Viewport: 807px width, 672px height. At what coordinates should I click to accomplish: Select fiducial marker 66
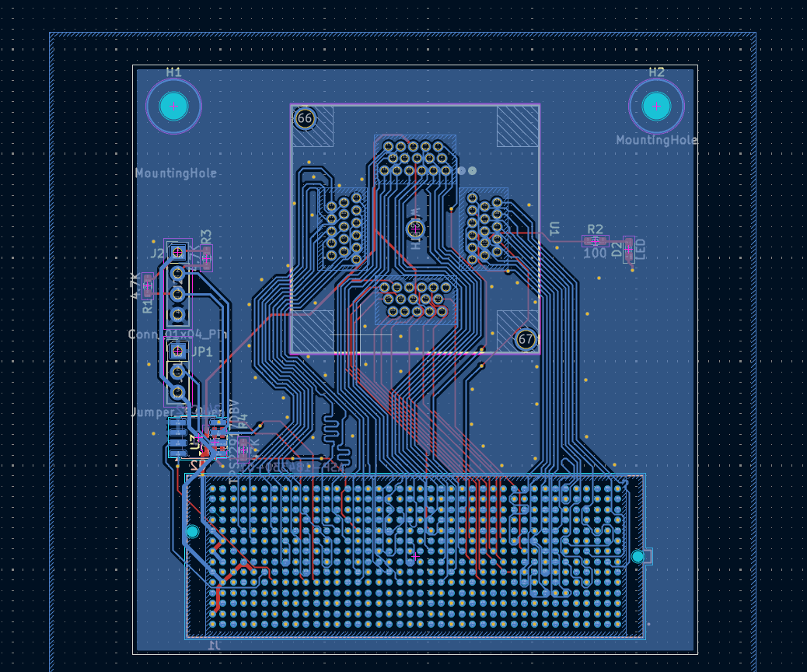pyautogui.click(x=305, y=118)
